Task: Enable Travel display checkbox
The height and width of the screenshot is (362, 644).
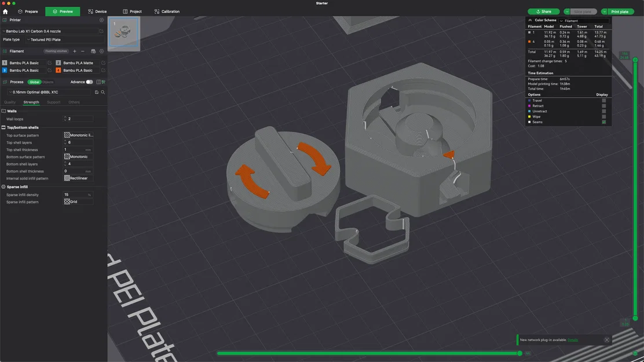Action: point(603,100)
